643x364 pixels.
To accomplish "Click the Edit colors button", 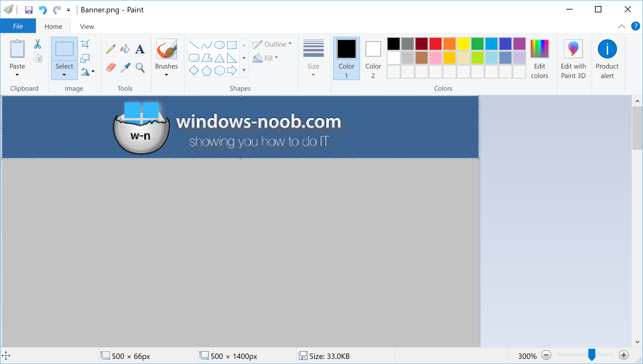I will [539, 58].
